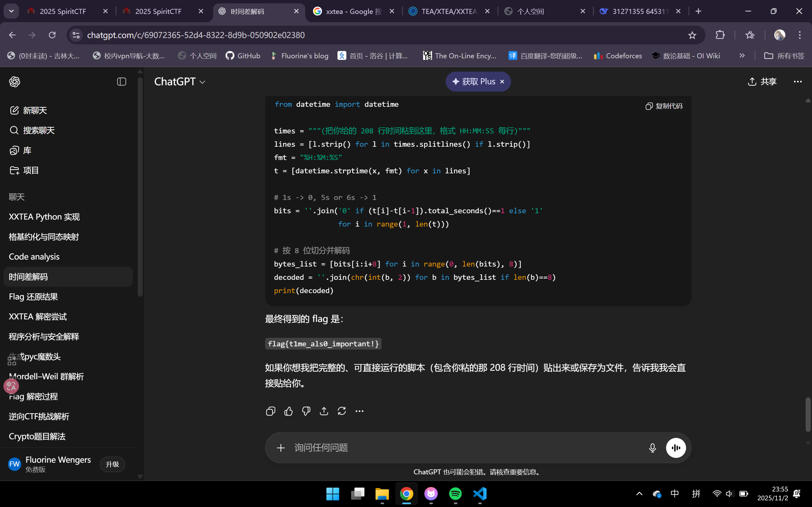Toggle the sidebar collapse icon
Image resolution: width=812 pixels, height=507 pixels.
[x=121, y=82]
